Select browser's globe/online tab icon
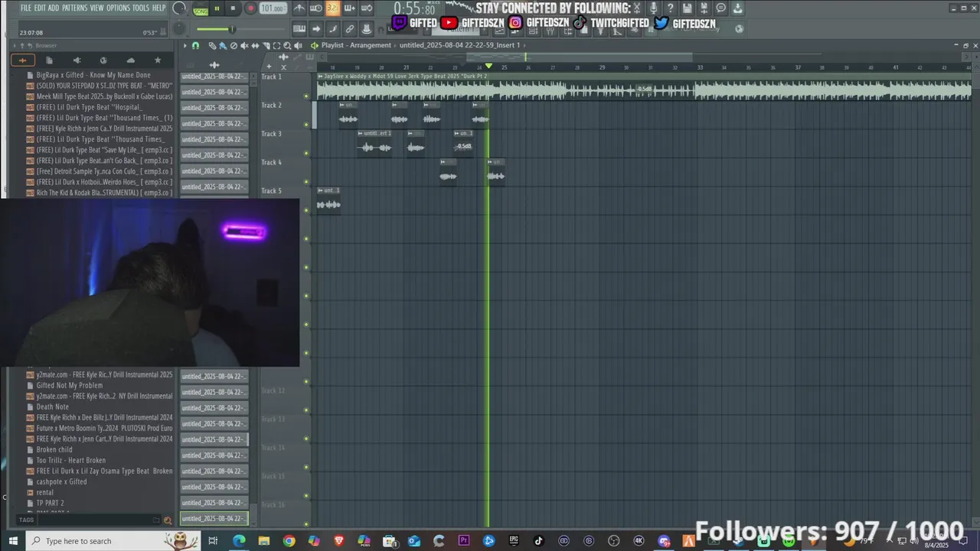Image resolution: width=980 pixels, height=551 pixels. 103,60
